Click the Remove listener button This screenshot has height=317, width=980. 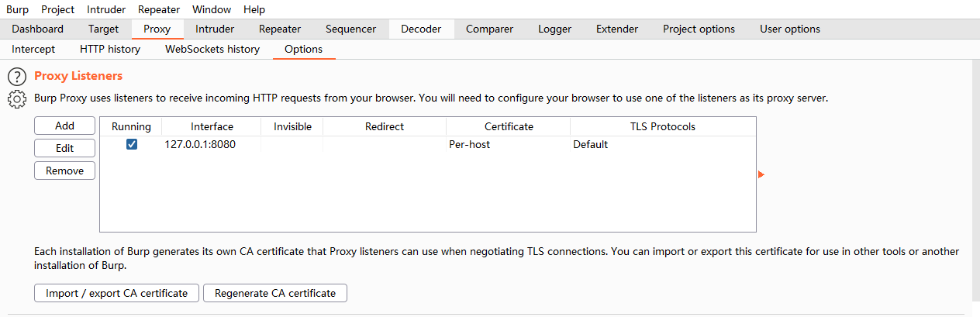point(64,171)
